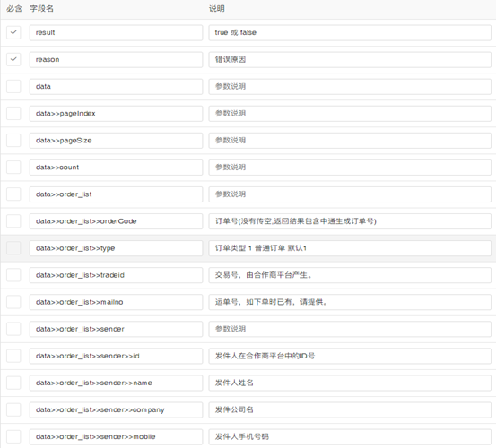This screenshot has height=448, width=496.
Task: Tick required checkbox in data>>order_list>>type row
Action: (x=13, y=248)
